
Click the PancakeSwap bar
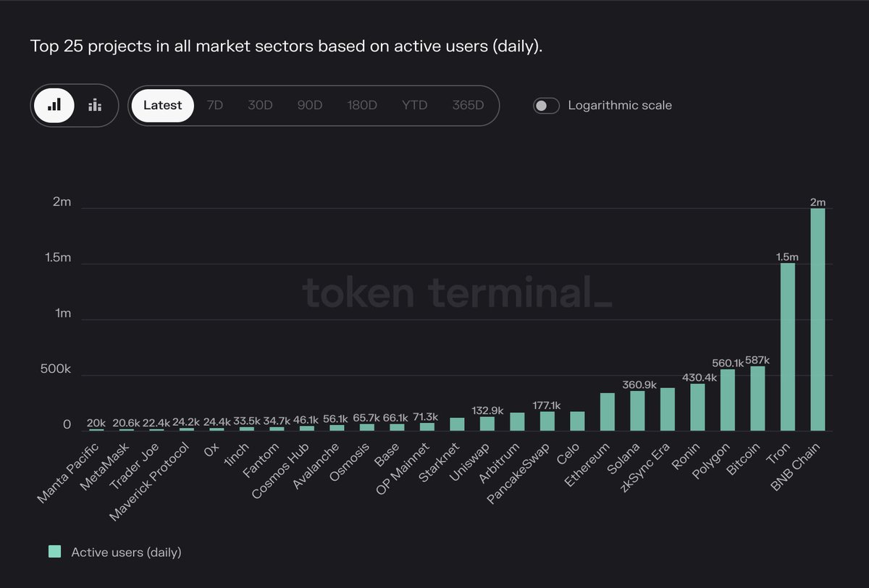547,421
